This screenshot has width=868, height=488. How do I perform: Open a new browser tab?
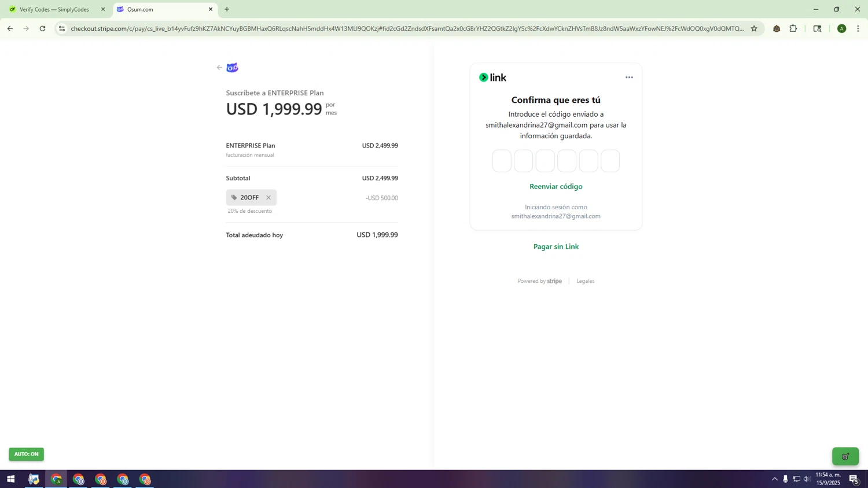click(227, 9)
